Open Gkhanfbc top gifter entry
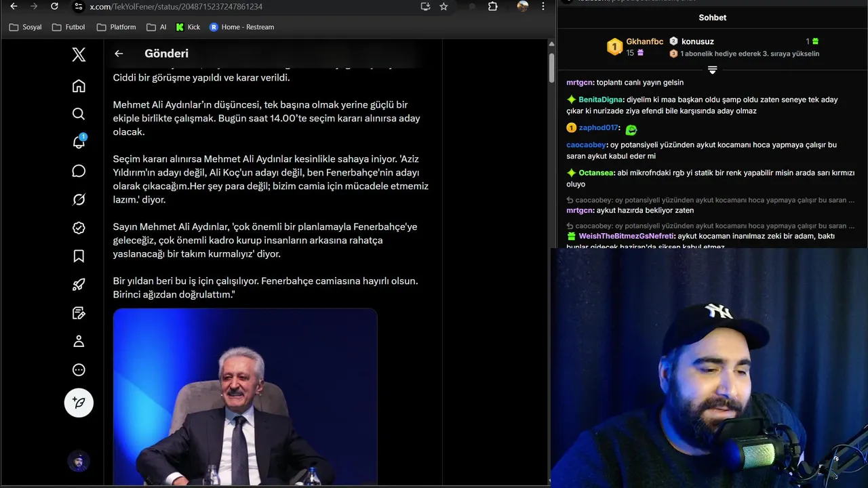 tap(635, 47)
